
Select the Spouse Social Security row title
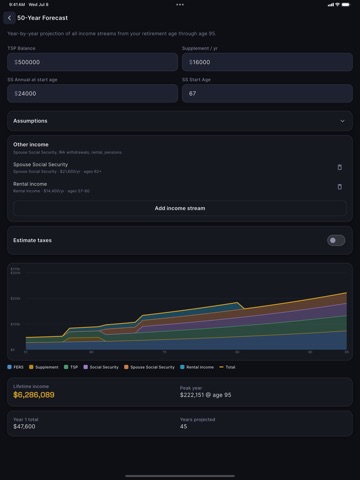coord(40,164)
